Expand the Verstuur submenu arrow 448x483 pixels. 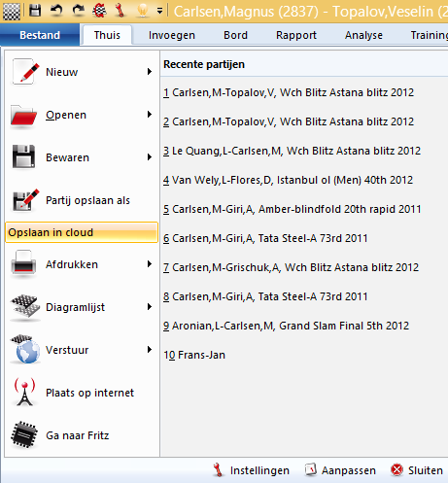coord(150,350)
